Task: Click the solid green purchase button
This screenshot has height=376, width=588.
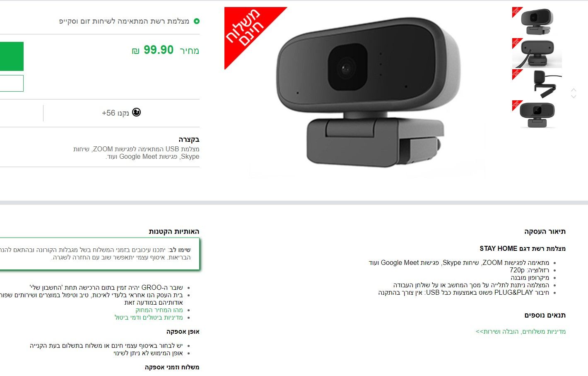Action: [12, 56]
